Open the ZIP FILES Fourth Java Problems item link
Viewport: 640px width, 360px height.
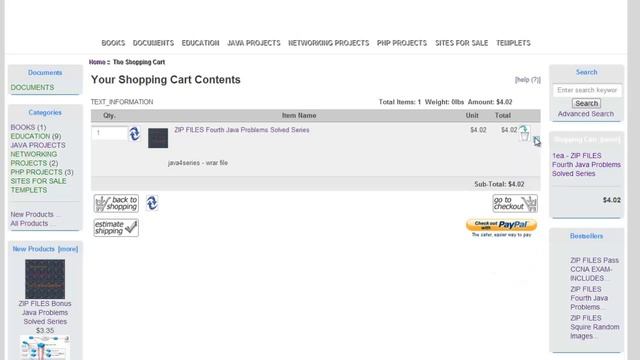pyautogui.click(x=242, y=130)
